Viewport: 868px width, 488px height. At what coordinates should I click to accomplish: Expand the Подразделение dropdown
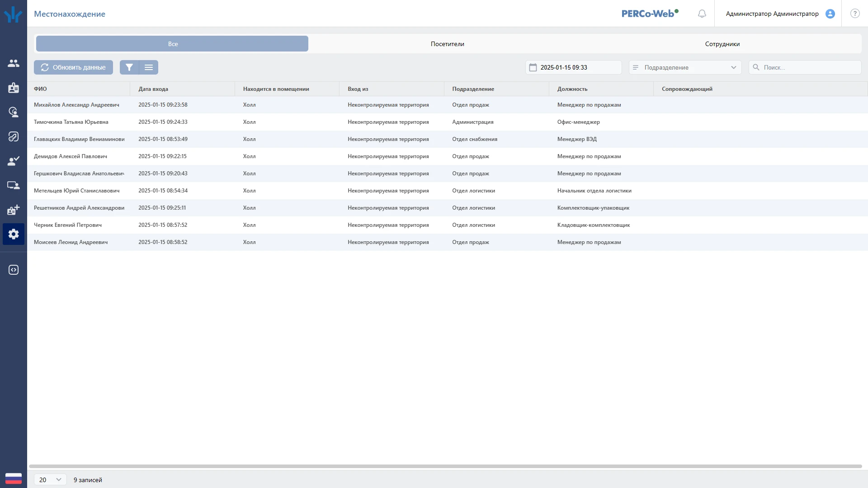685,67
